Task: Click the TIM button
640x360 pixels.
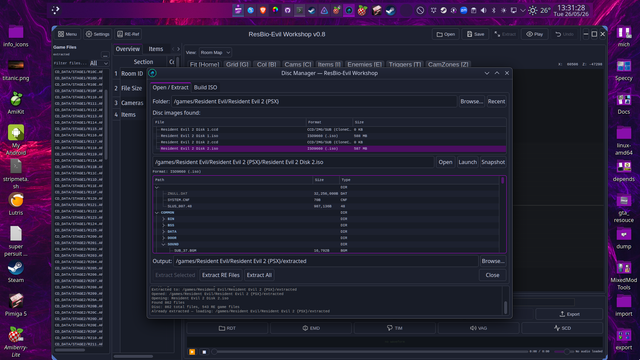Action: 395,328
